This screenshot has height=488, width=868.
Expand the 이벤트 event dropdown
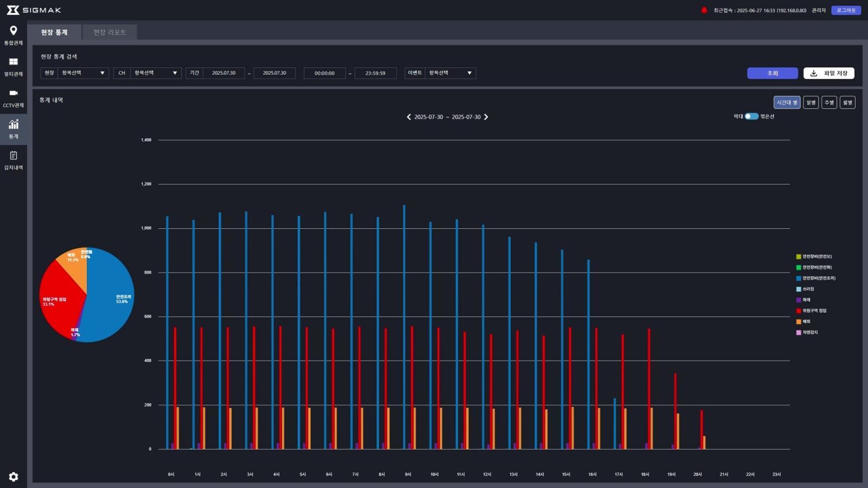(450, 73)
